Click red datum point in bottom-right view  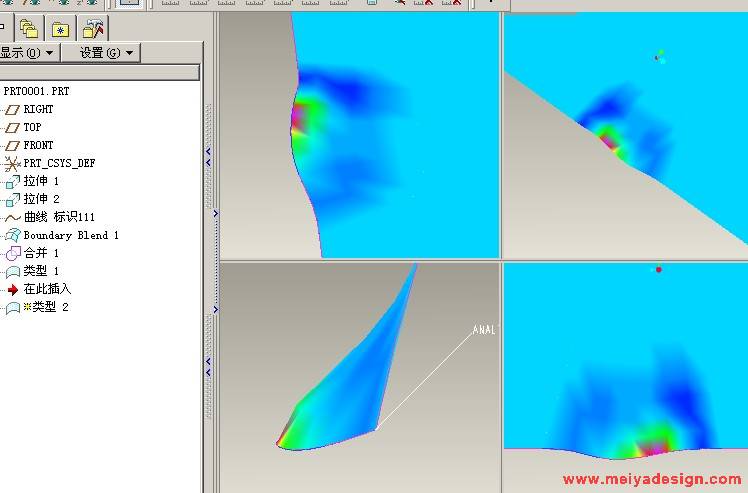(x=659, y=270)
